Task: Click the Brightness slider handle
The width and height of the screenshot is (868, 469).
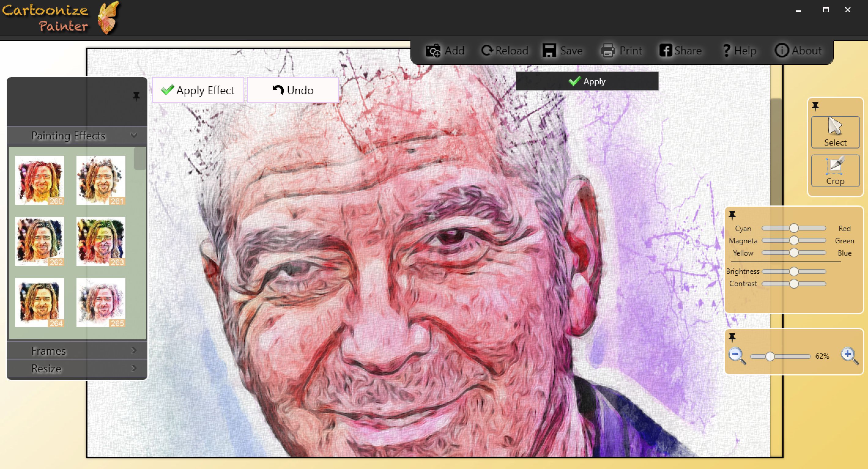Action: [794, 271]
